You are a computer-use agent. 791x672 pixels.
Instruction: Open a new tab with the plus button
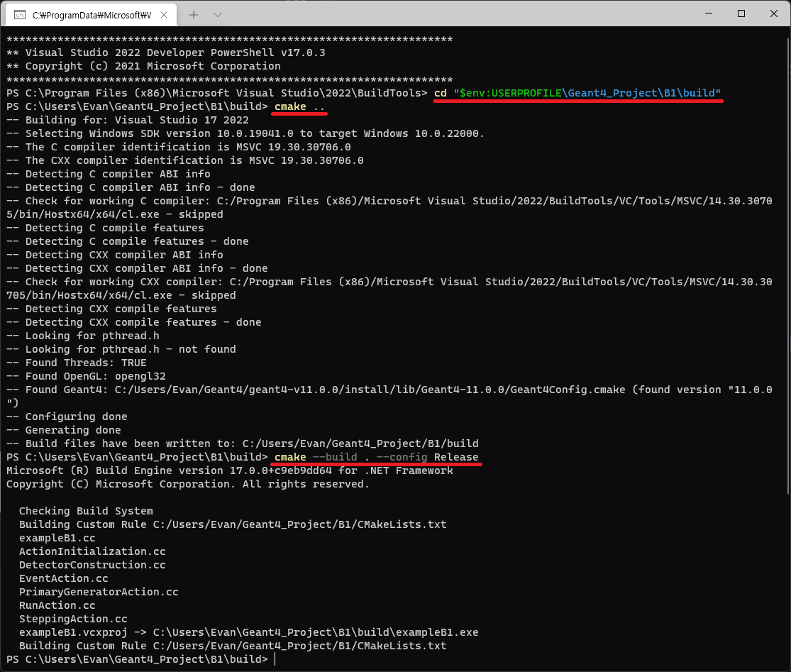coord(194,14)
